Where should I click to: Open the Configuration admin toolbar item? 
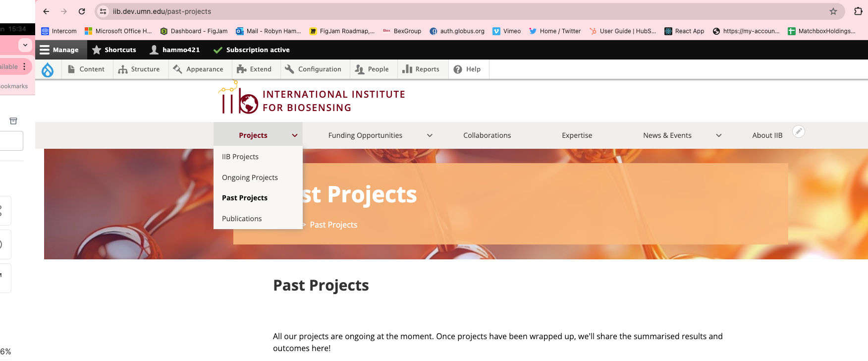click(x=314, y=69)
